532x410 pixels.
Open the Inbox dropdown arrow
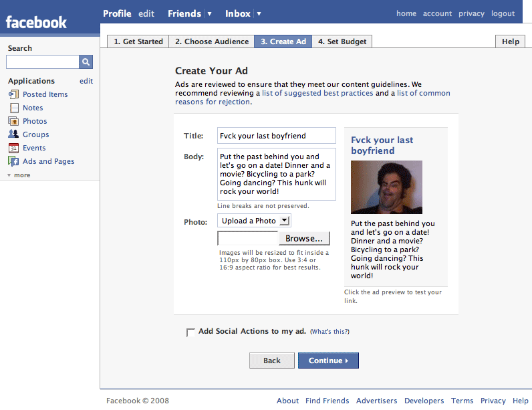[259, 14]
